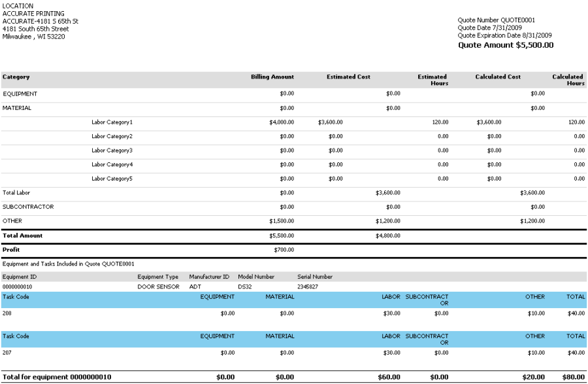Click task code 208
Viewport: 588px width, 384px height.
tap(7, 313)
